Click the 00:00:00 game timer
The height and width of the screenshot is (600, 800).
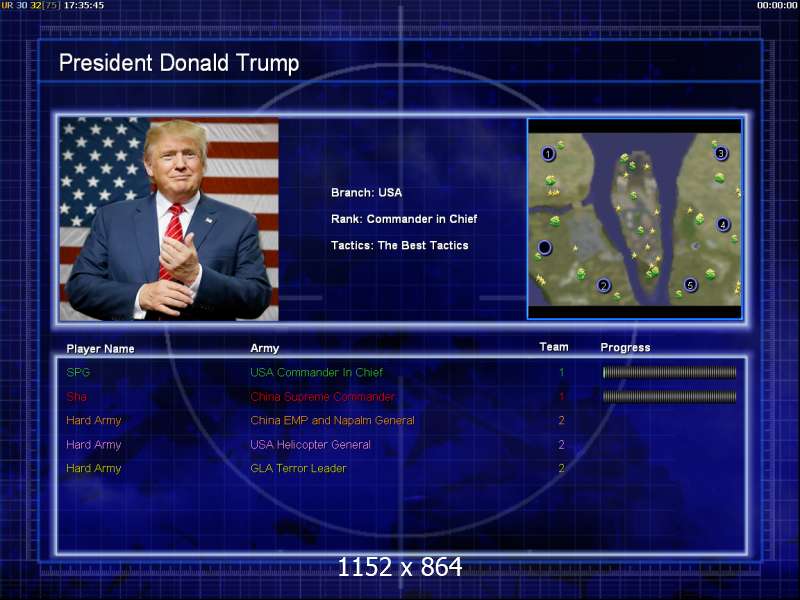pyautogui.click(x=777, y=5)
